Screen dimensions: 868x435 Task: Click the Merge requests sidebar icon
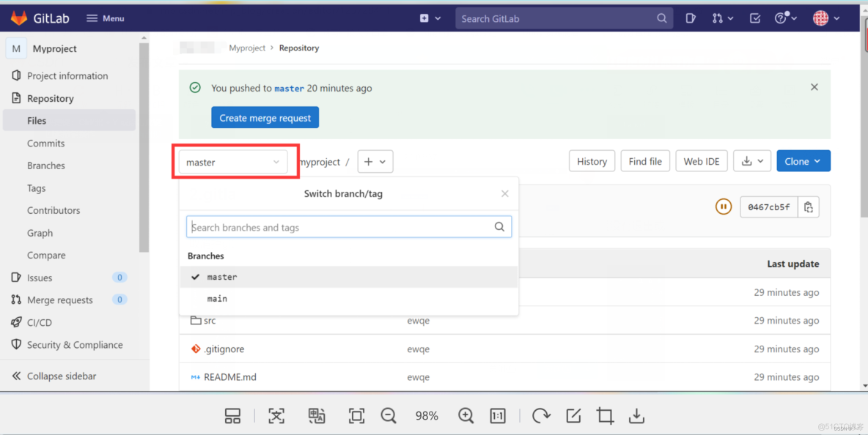tap(16, 300)
